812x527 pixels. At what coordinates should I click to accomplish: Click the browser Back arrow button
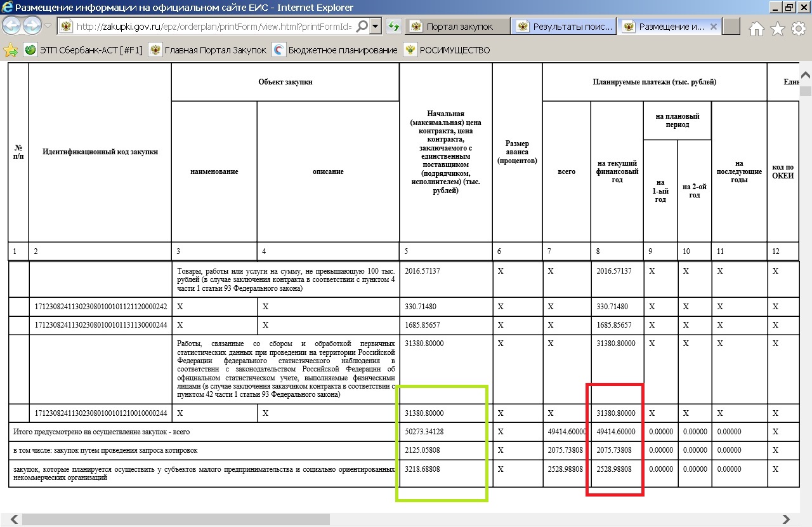[12, 26]
